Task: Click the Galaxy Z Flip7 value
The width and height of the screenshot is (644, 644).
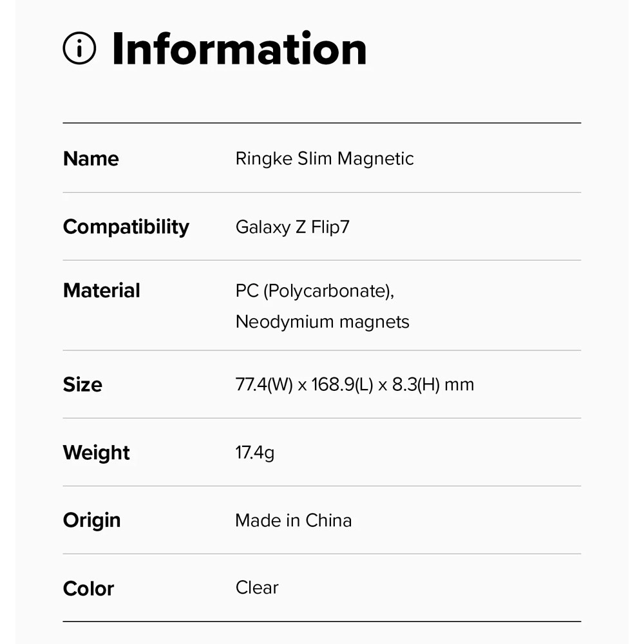Action: (292, 227)
